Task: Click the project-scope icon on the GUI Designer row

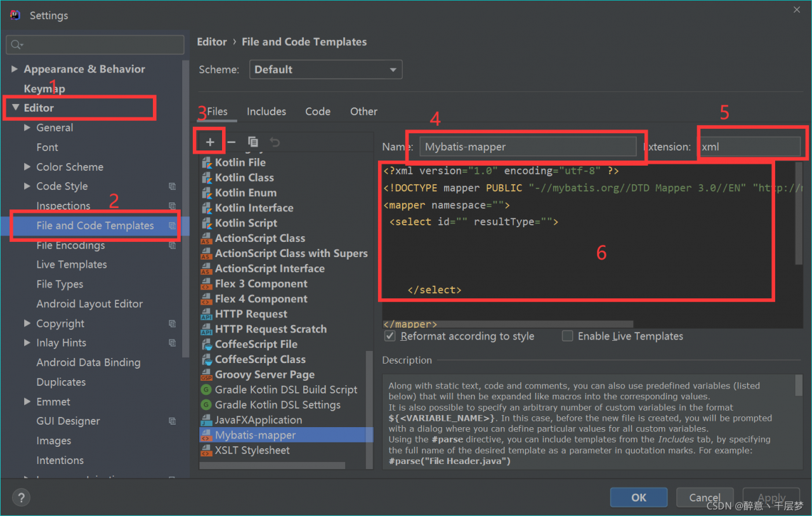Action: click(172, 421)
